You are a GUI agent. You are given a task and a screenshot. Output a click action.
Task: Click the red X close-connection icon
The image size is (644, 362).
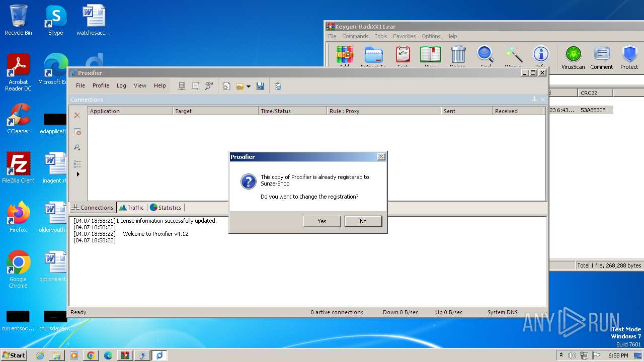tap(77, 115)
